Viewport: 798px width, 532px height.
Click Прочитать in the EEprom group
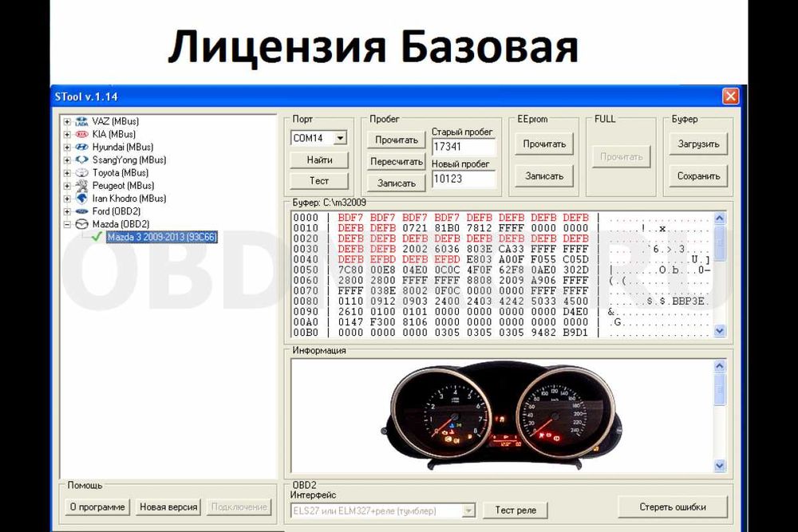(x=544, y=144)
